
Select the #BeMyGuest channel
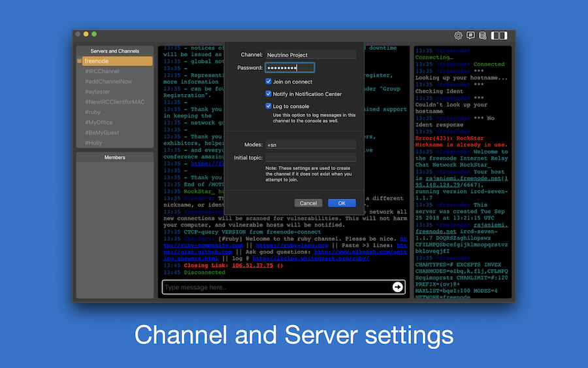click(x=102, y=133)
